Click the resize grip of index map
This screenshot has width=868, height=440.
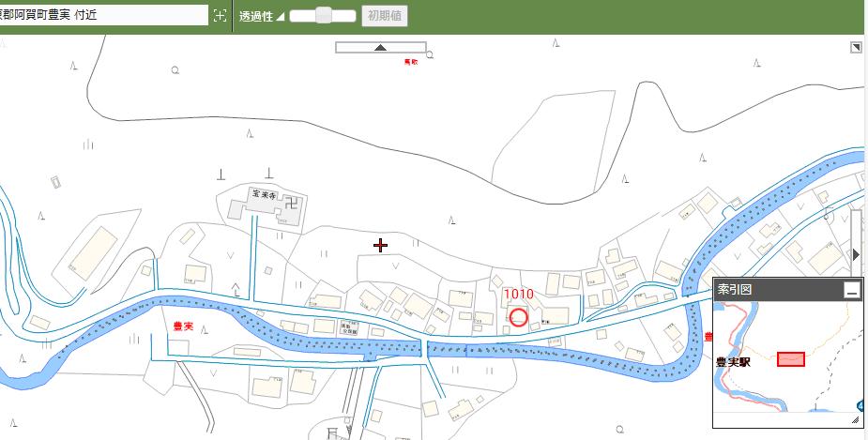click(x=855, y=421)
